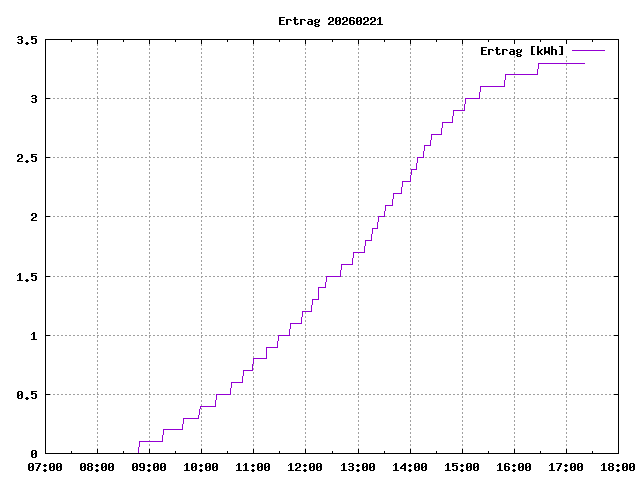This screenshot has width=640, height=480.
Task: Click the 13:00 x-axis label
Action: pos(357,467)
